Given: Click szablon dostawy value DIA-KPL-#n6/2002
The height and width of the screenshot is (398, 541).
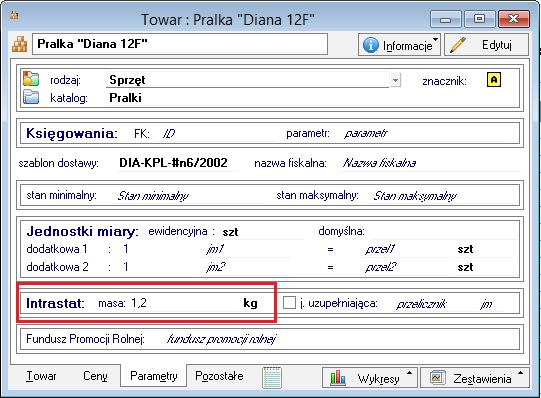Looking at the screenshot, I should point(174,163).
